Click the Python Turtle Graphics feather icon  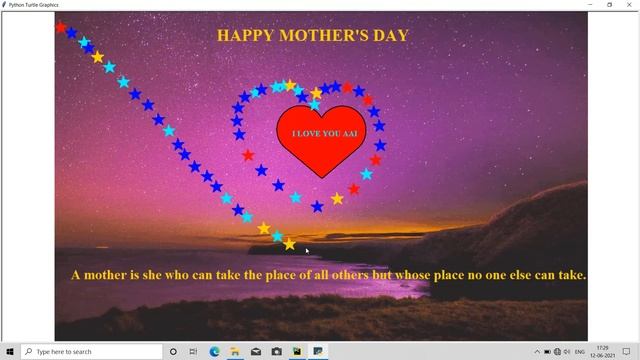(x=4, y=5)
